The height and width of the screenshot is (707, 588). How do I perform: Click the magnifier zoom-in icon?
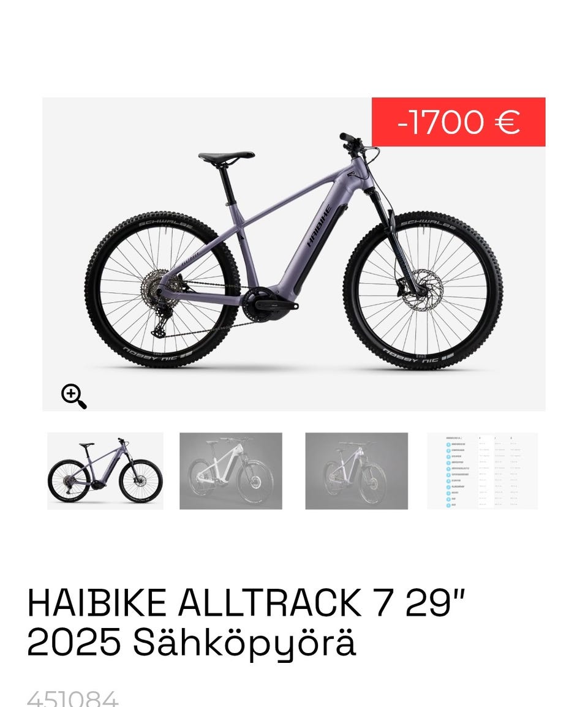tap(74, 396)
